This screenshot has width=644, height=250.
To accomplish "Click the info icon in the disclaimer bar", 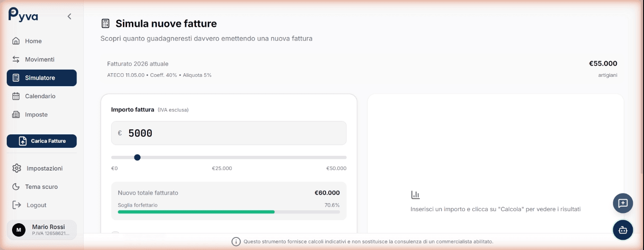I will (x=236, y=242).
